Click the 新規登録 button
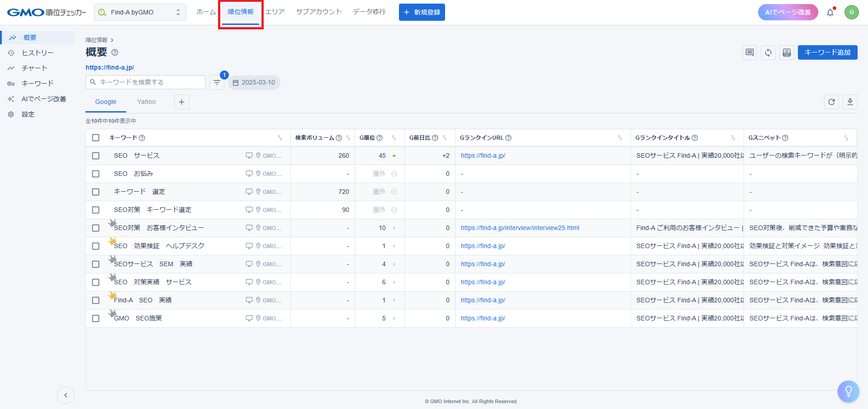Screen dimensions: 868x409 (422, 12)
